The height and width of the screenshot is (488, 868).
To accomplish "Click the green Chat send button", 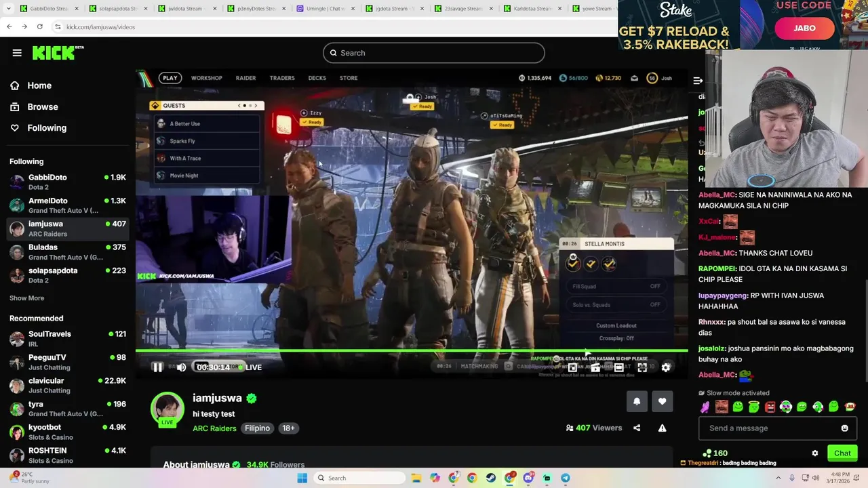I will (842, 453).
